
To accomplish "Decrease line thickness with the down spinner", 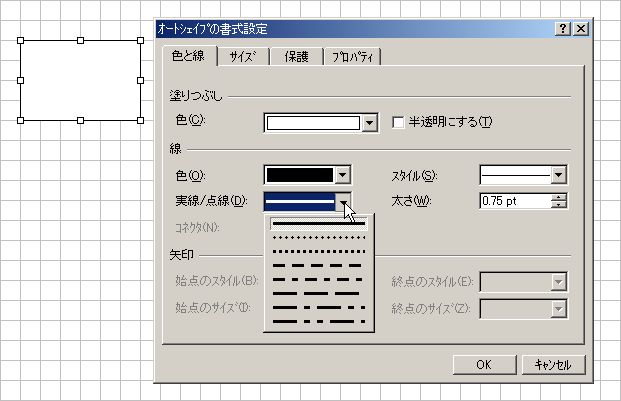I will 558,205.
